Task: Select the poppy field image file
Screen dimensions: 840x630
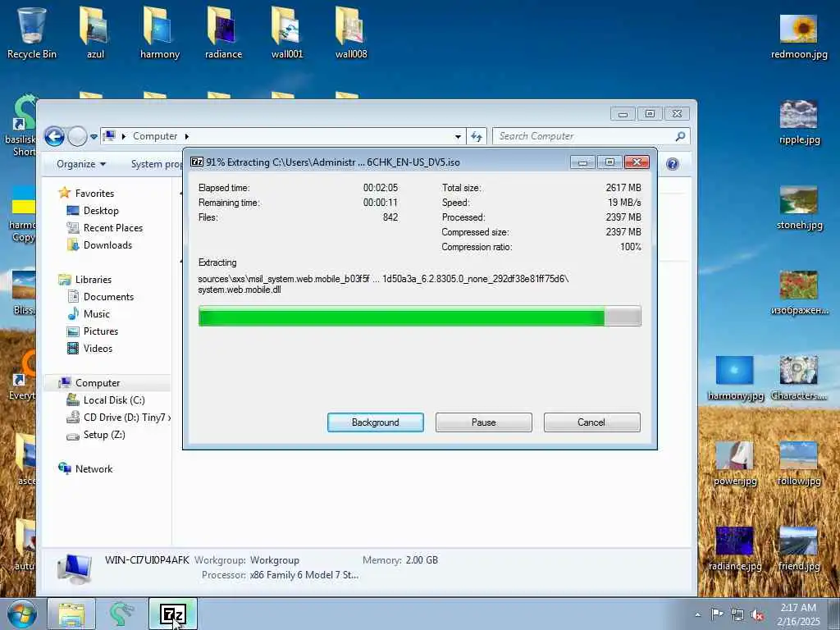Action: [799, 293]
